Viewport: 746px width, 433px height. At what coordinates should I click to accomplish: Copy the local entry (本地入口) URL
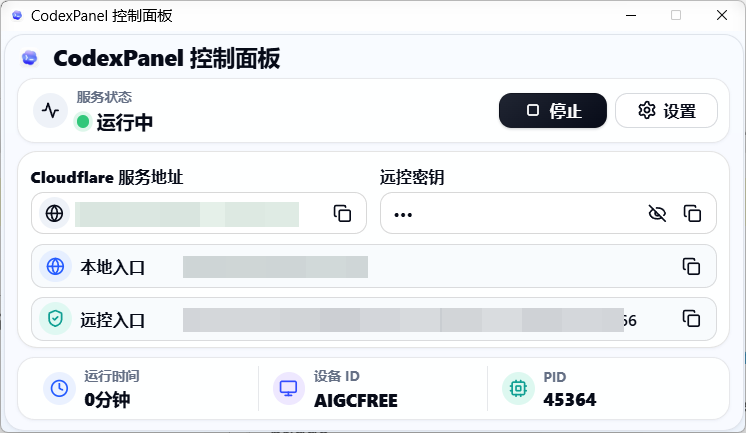691,266
